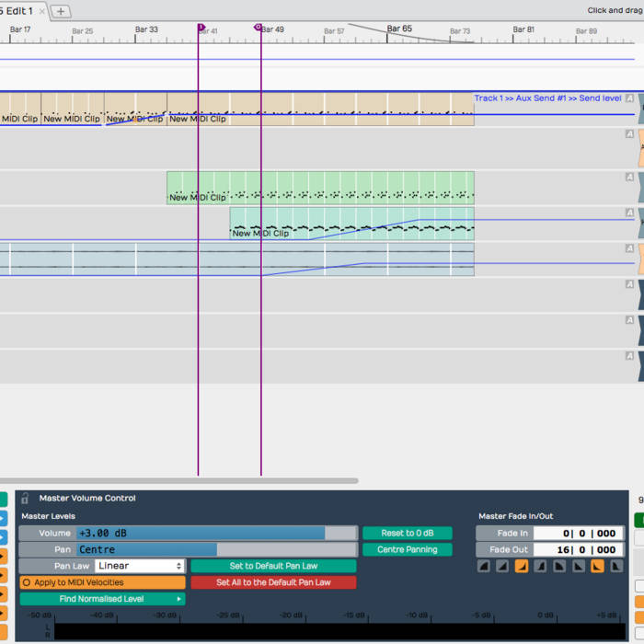The width and height of the screenshot is (644, 644).
Task: Select the first fade-in curve shape icon
Action: tap(484, 567)
